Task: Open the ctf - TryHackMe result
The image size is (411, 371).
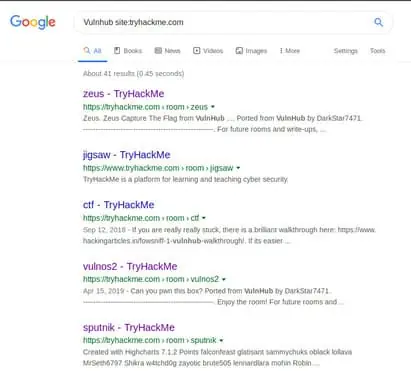Action: [119, 205]
